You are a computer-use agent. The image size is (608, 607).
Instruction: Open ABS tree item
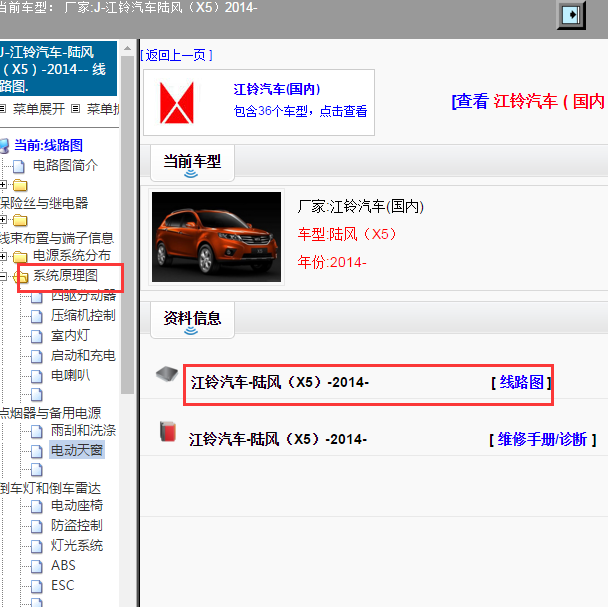[x=63, y=565]
